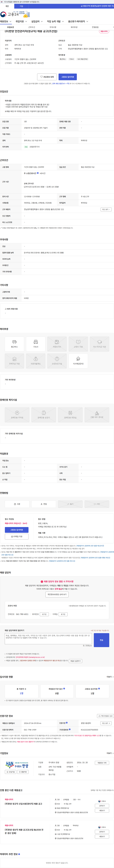Click the 열람제한 button

pyautogui.click(x=23, y=772)
